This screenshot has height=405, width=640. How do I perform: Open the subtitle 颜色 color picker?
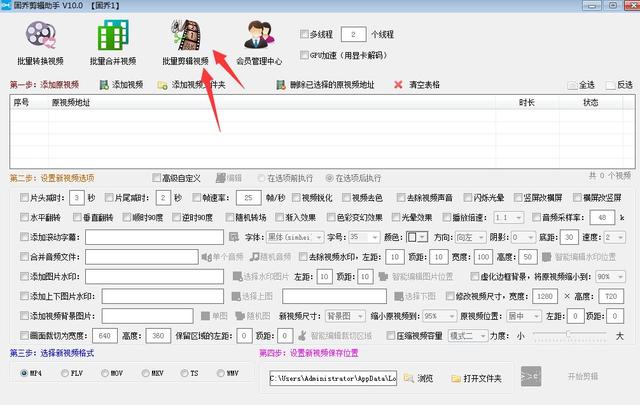click(x=417, y=237)
